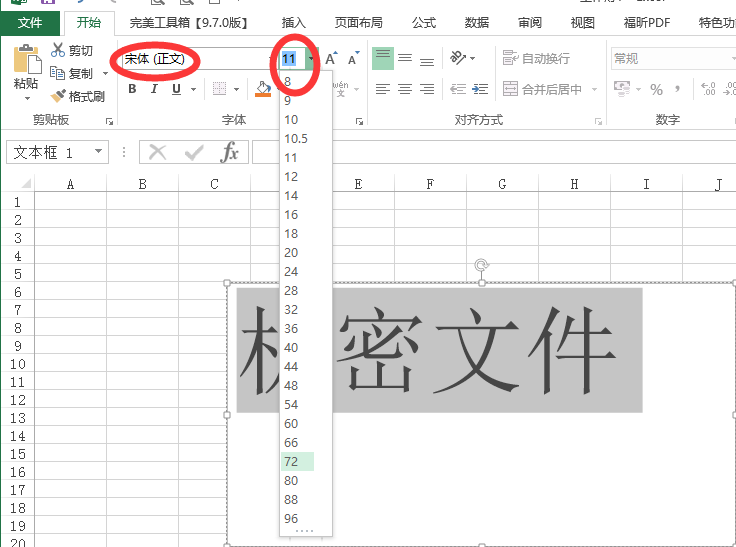The image size is (736, 547).
Task: Open clipboard pane dialog launcher
Action: click(x=109, y=122)
